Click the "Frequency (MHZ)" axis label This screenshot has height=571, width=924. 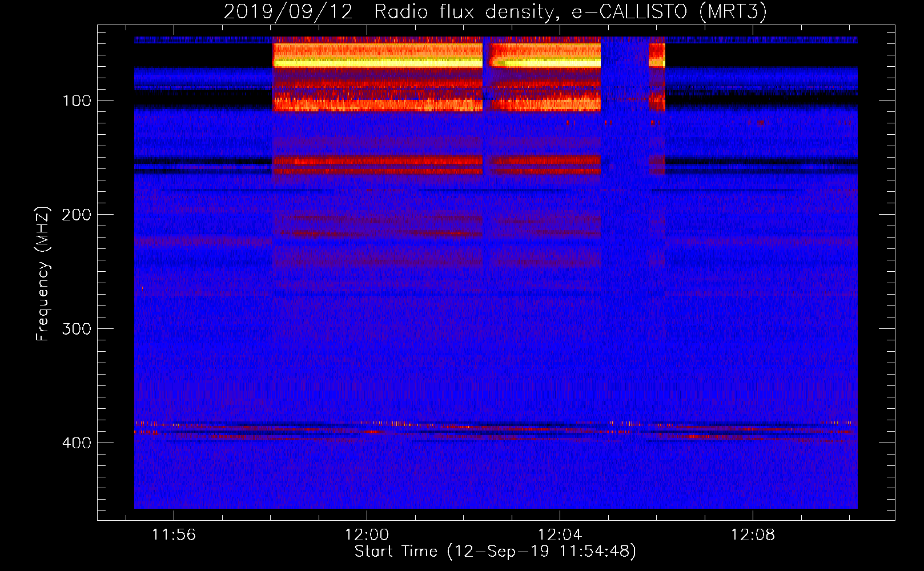point(43,274)
